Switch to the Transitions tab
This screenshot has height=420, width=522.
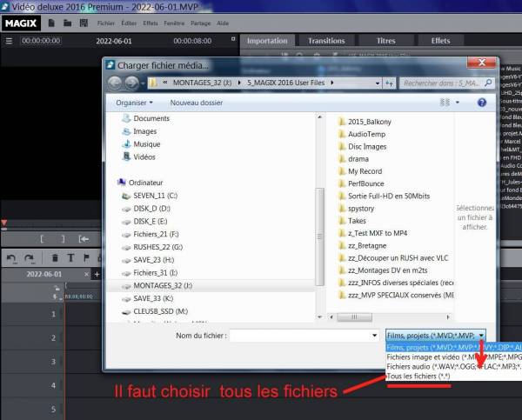[326, 41]
